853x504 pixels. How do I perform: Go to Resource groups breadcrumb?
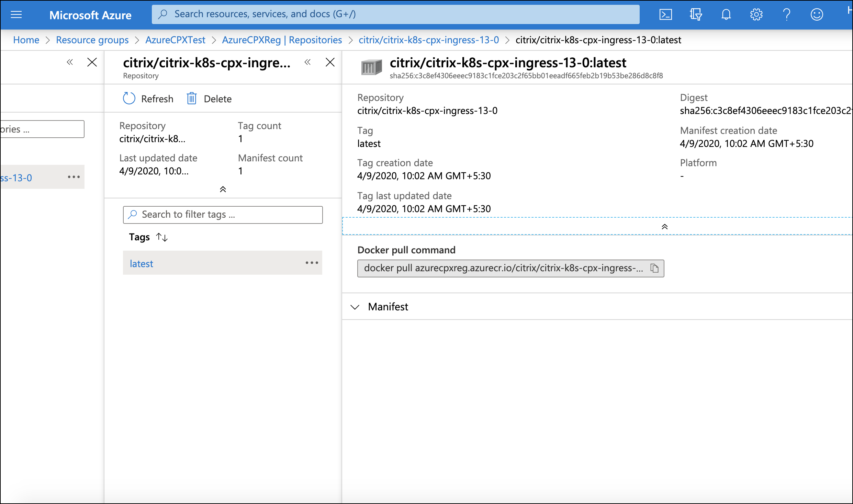click(92, 40)
